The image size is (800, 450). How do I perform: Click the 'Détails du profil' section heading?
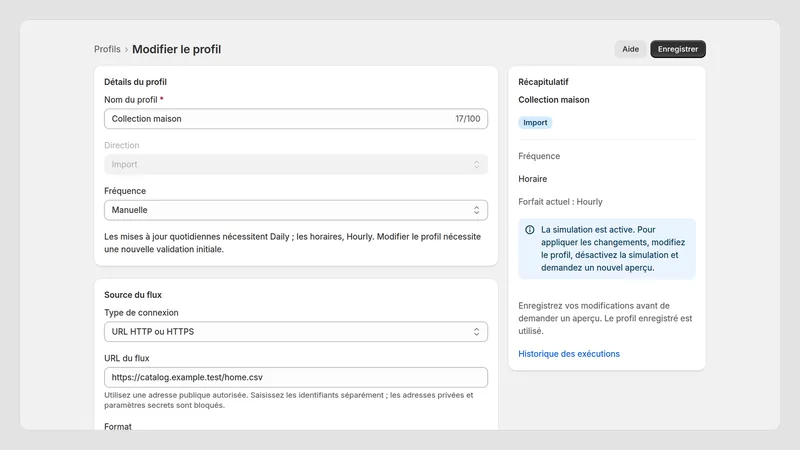(135, 82)
